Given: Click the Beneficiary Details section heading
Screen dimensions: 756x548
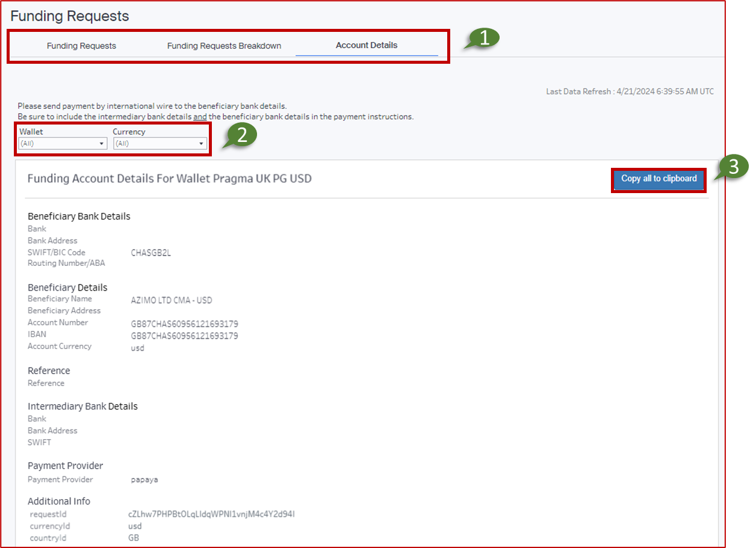Looking at the screenshot, I should click(x=67, y=288).
